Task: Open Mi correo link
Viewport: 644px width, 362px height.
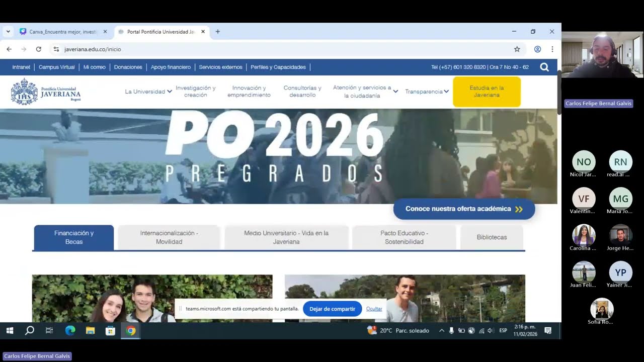Action: 95,67
